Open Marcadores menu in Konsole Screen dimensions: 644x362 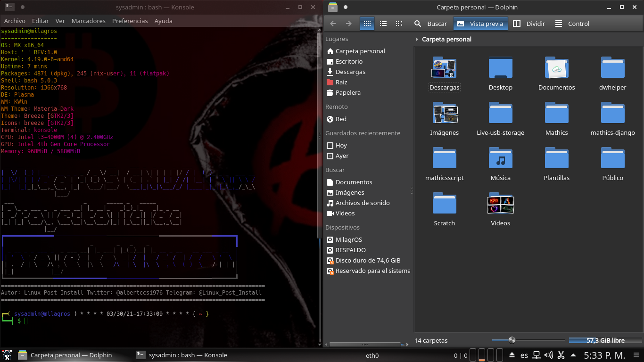(x=89, y=21)
